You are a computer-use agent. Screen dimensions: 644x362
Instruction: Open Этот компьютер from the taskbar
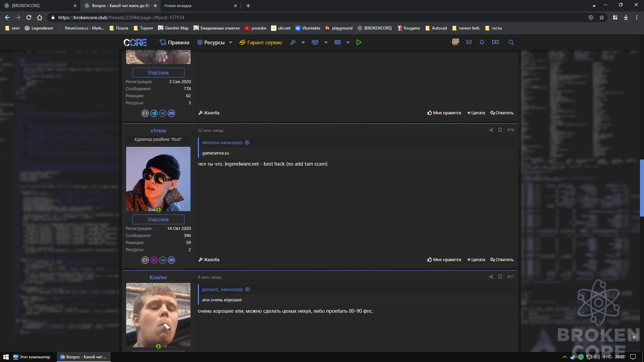[x=31, y=357]
